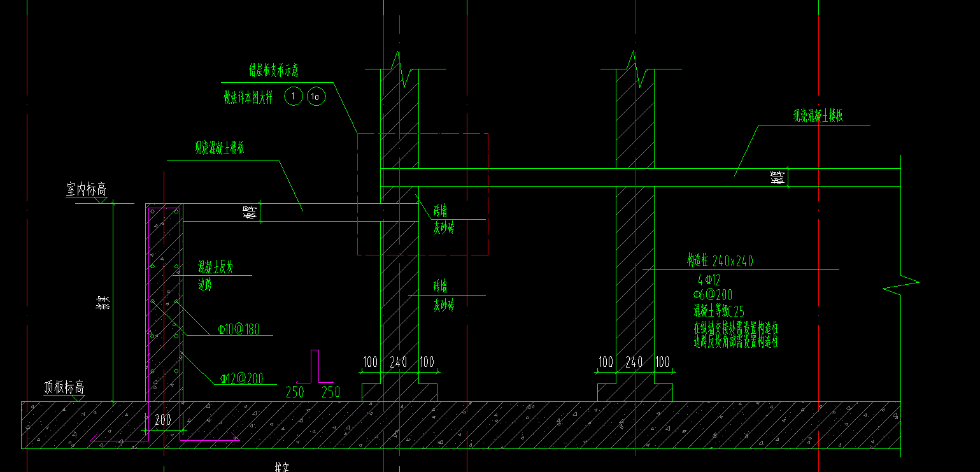Select the '错层板支承示意' title text
The width and height of the screenshot is (980, 472).
[x=274, y=69]
